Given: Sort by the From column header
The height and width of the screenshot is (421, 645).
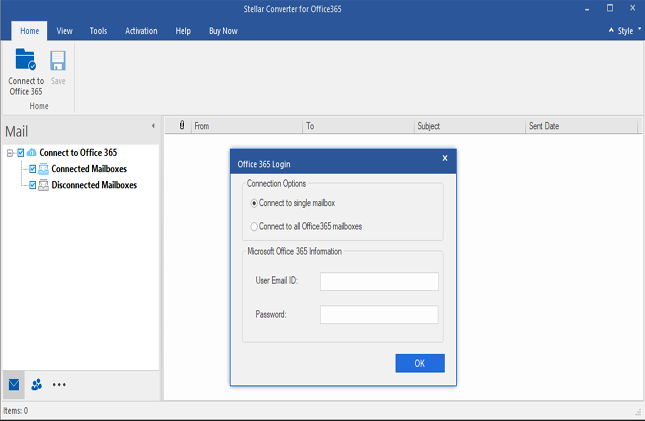Looking at the screenshot, I should point(247,126).
